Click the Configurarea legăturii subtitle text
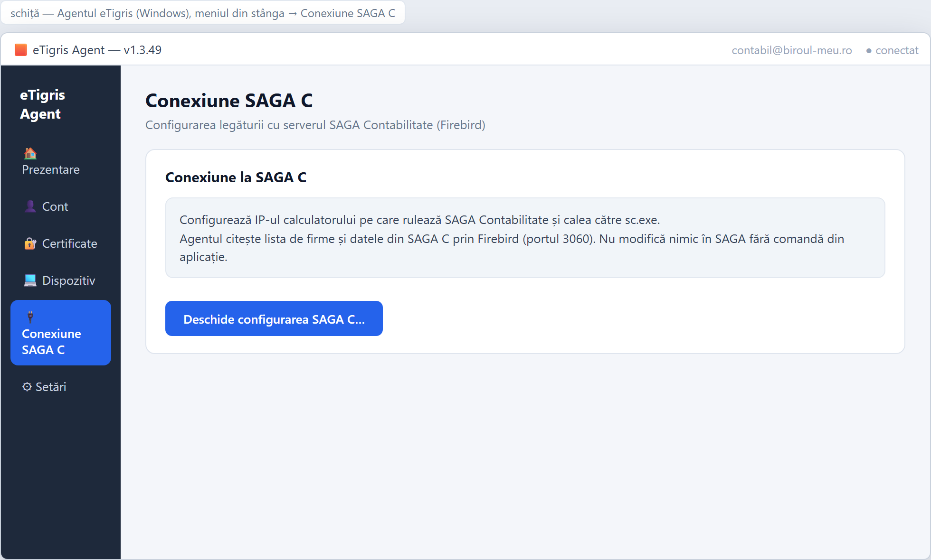The image size is (931, 560). (315, 125)
